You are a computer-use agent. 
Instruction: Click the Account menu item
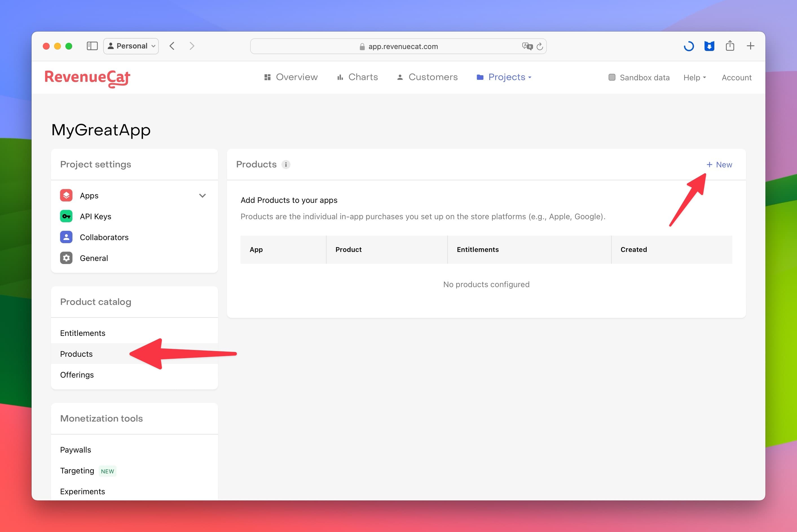point(736,77)
